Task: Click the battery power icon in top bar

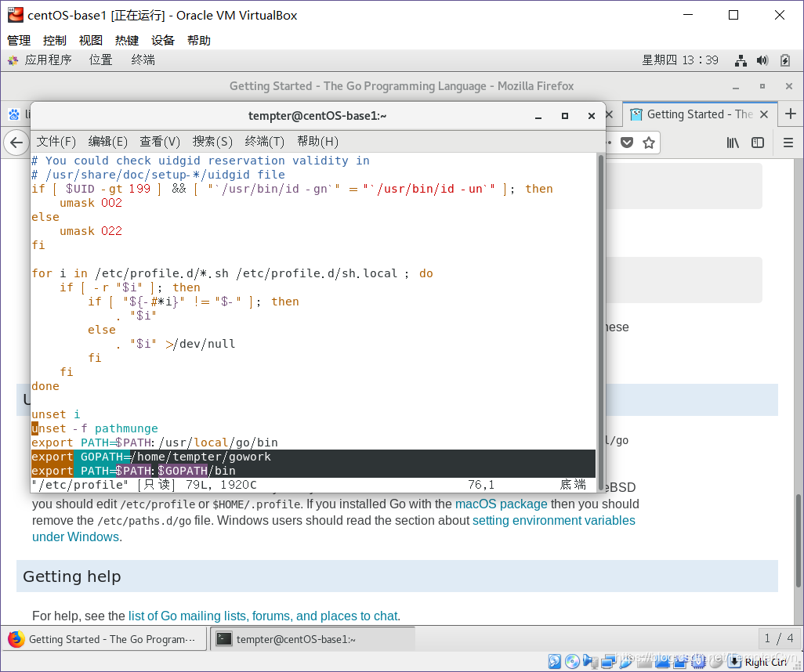Action: point(784,60)
